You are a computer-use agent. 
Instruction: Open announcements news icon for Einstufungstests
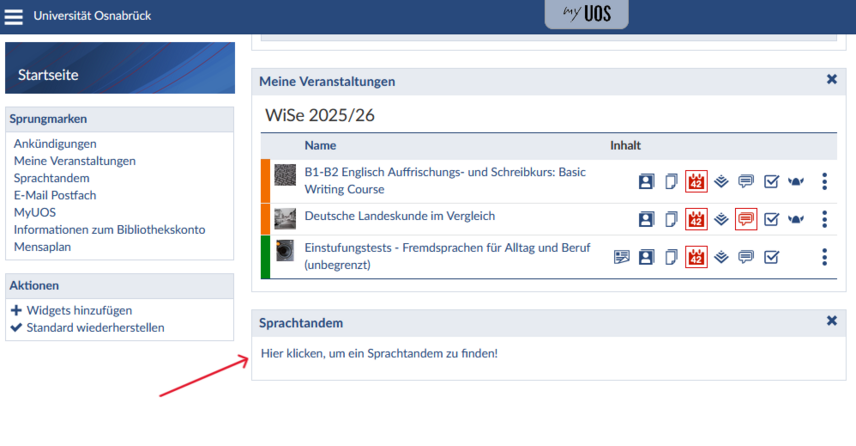622,257
